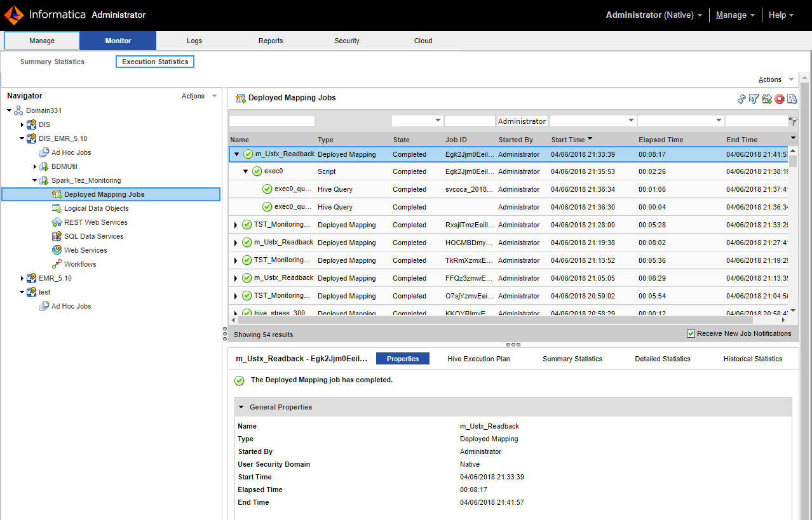
Task: Select the Domain331 node icon in Navigator
Action: coord(19,110)
